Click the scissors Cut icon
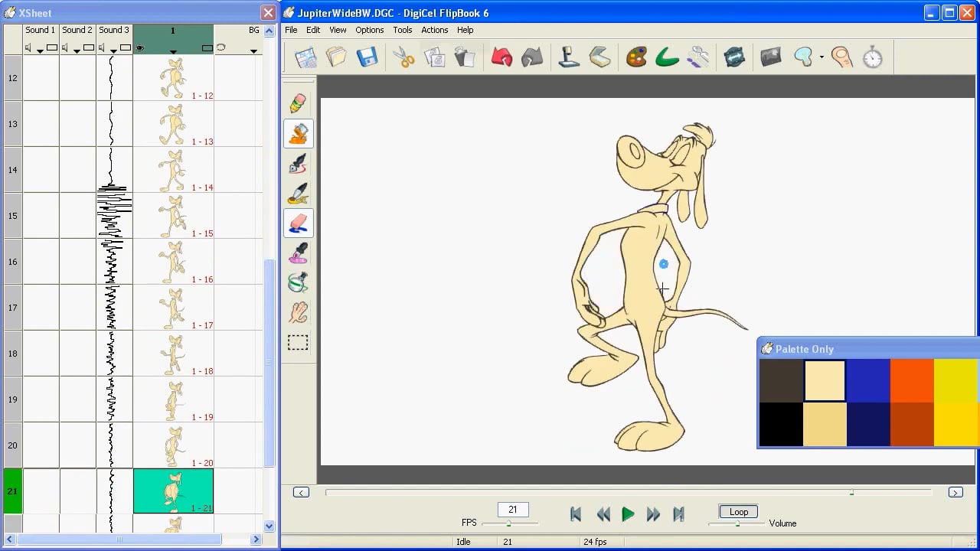980x551 pixels. (403, 57)
